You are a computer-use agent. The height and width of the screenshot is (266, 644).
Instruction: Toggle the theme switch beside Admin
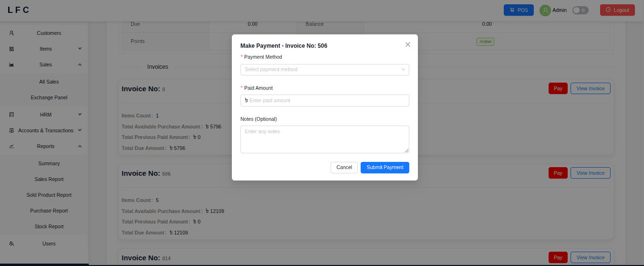pos(581,10)
